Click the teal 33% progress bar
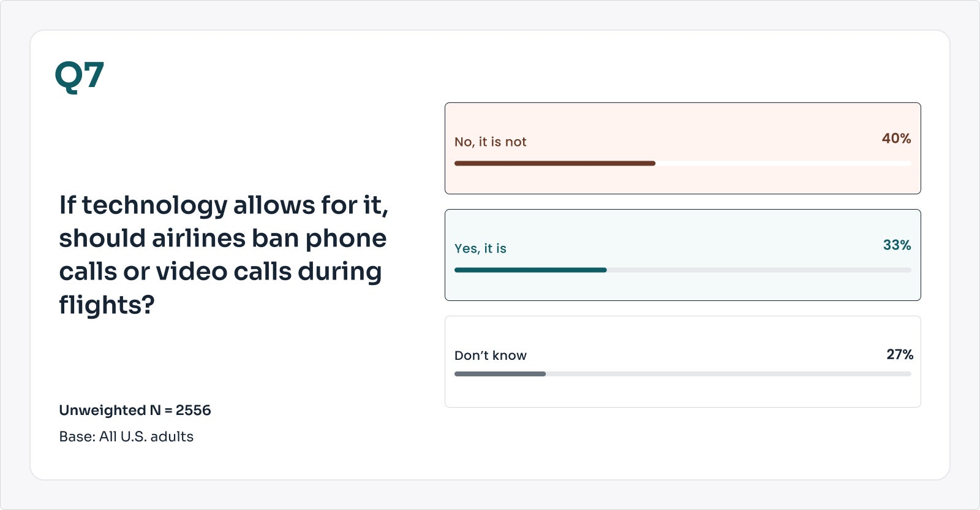980x510 pixels. [x=530, y=270]
